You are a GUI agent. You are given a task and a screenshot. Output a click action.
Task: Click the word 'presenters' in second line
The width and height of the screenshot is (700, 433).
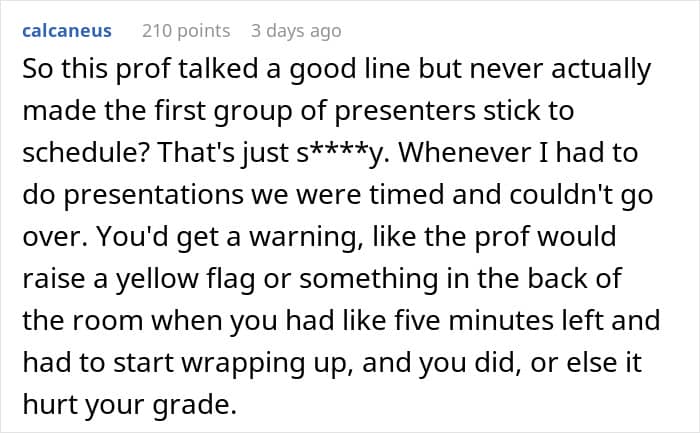point(405,111)
